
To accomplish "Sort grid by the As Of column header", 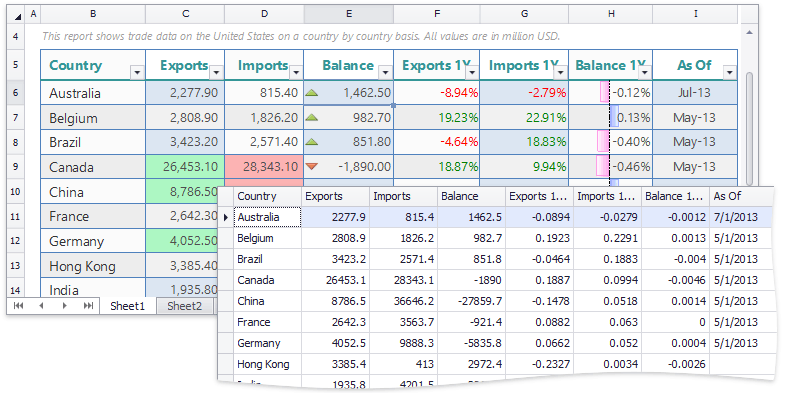I will [x=741, y=196].
